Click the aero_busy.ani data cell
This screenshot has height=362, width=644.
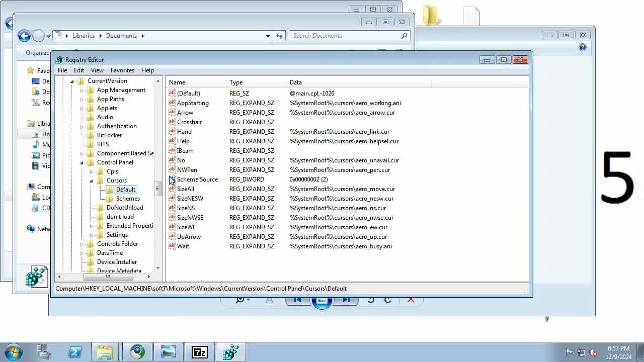click(x=341, y=246)
